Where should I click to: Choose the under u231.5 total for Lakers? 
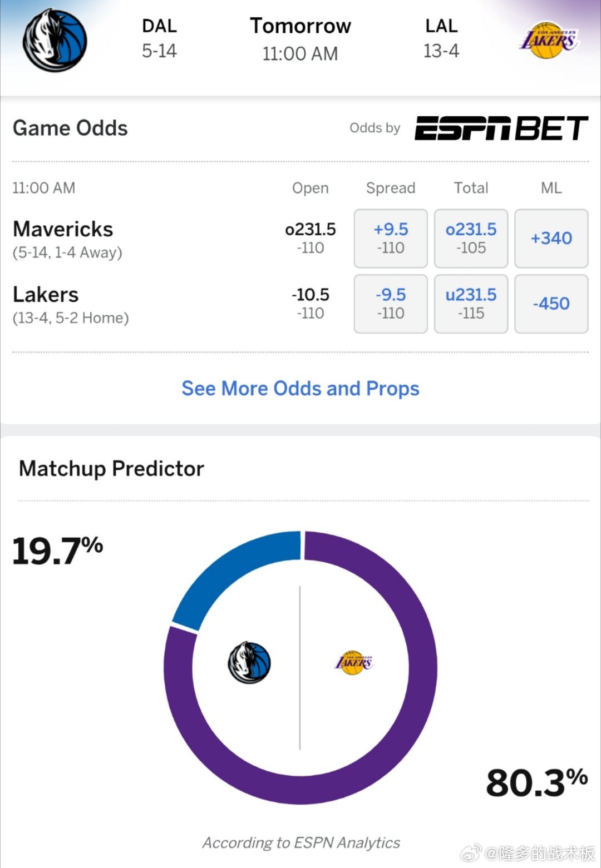coord(471,304)
